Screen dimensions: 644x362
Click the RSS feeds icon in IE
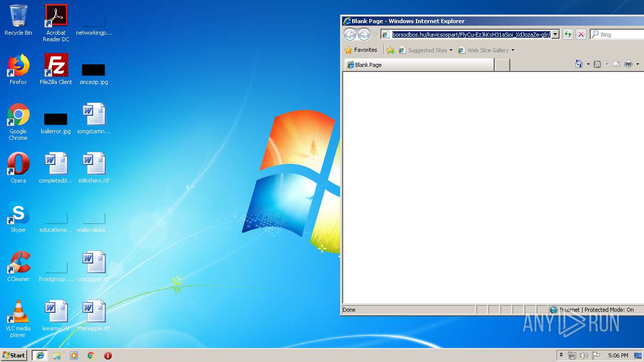597,64
